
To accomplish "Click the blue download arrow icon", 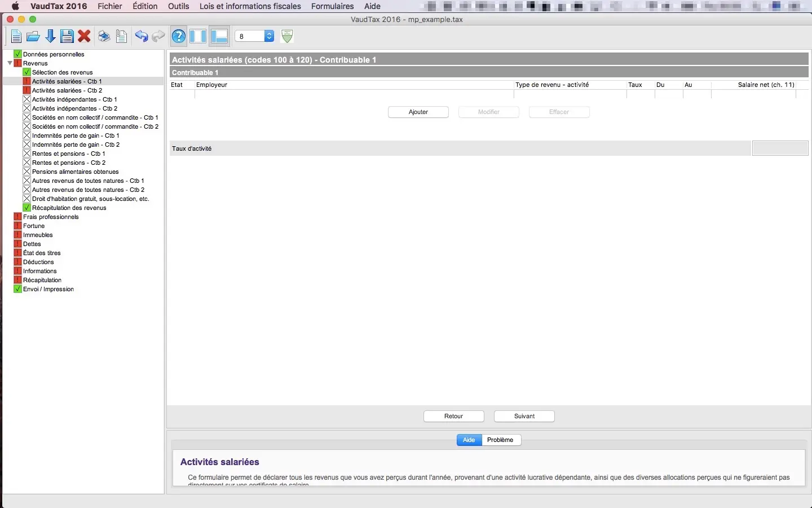I will (x=50, y=37).
